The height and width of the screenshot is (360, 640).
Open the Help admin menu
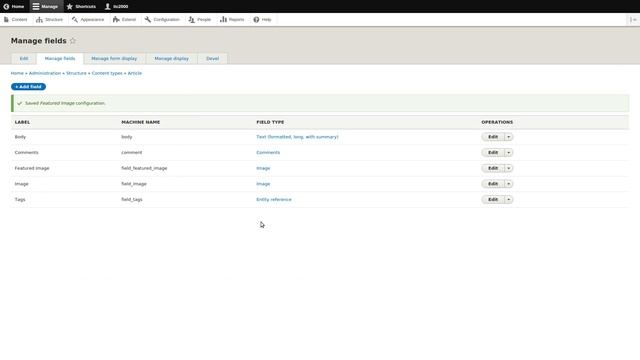(x=262, y=20)
